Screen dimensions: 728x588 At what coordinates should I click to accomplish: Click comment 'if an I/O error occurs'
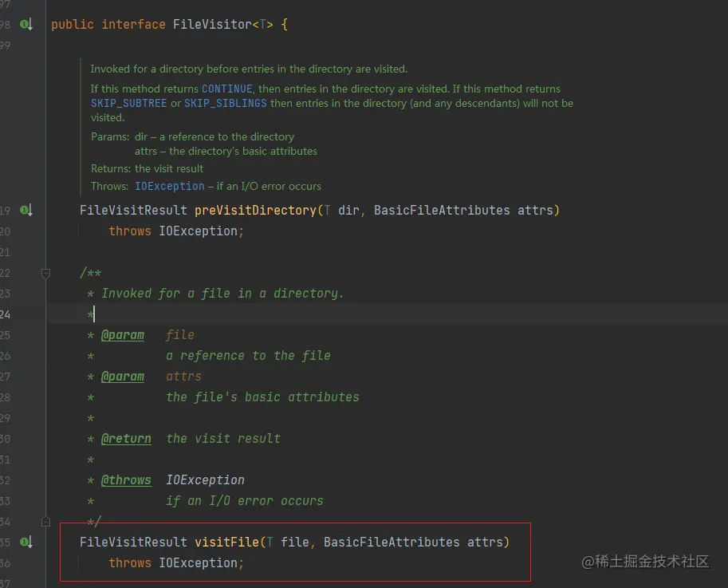[x=245, y=501]
